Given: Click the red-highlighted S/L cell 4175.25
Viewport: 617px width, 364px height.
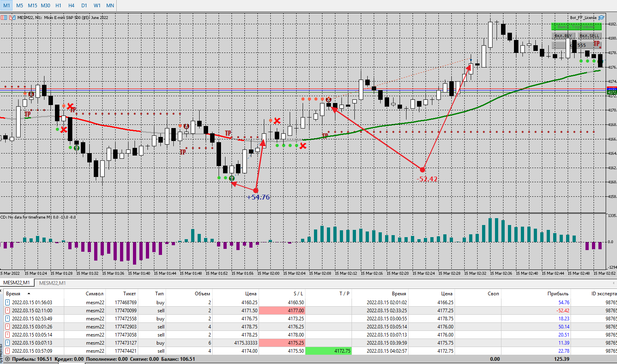Looking at the screenshot, I should (x=282, y=343).
